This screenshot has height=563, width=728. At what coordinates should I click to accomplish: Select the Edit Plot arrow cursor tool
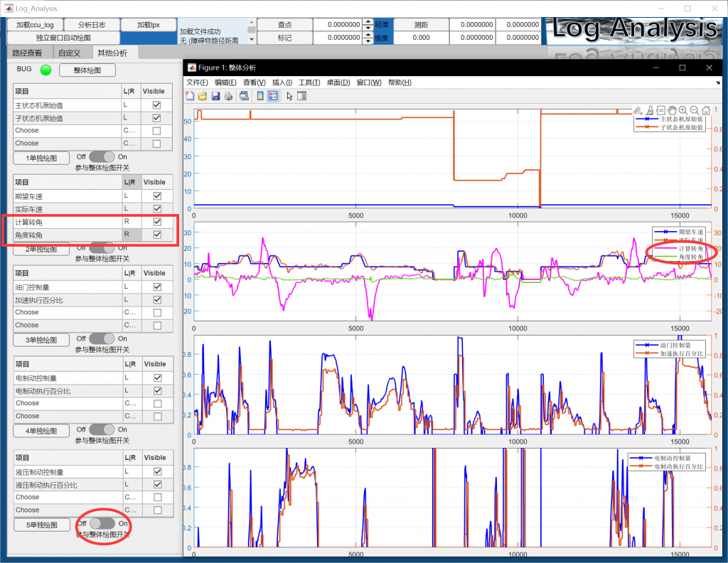[x=289, y=96]
